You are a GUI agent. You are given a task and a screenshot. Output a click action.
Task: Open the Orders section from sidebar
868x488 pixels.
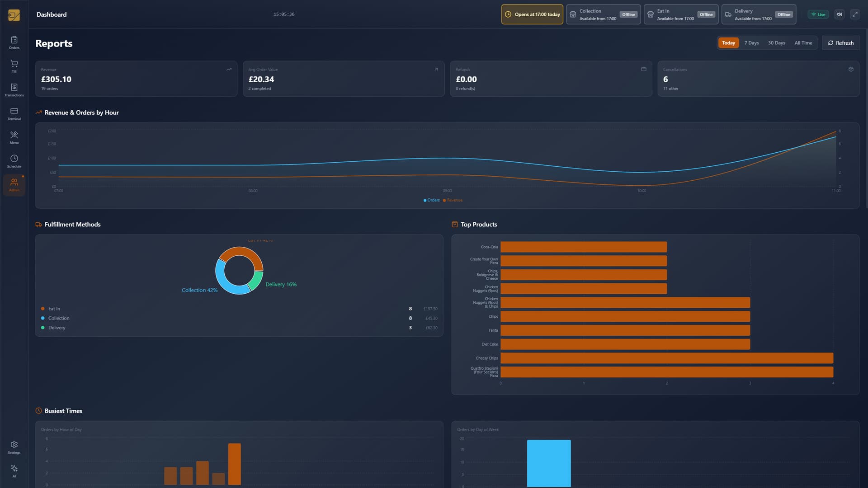[x=14, y=42]
